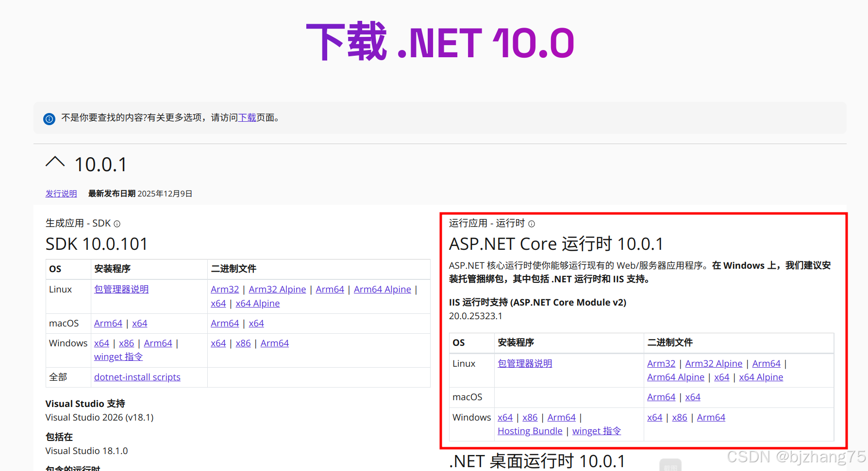Download ASP.NET Core Linux Arm64 binary
This screenshot has height=471, width=868.
coord(766,363)
